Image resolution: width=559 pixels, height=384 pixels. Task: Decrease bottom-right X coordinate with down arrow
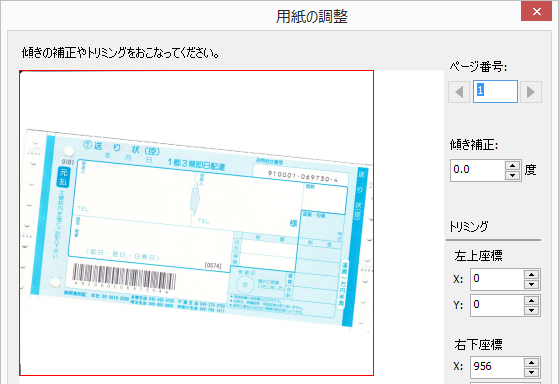[x=532, y=372]
